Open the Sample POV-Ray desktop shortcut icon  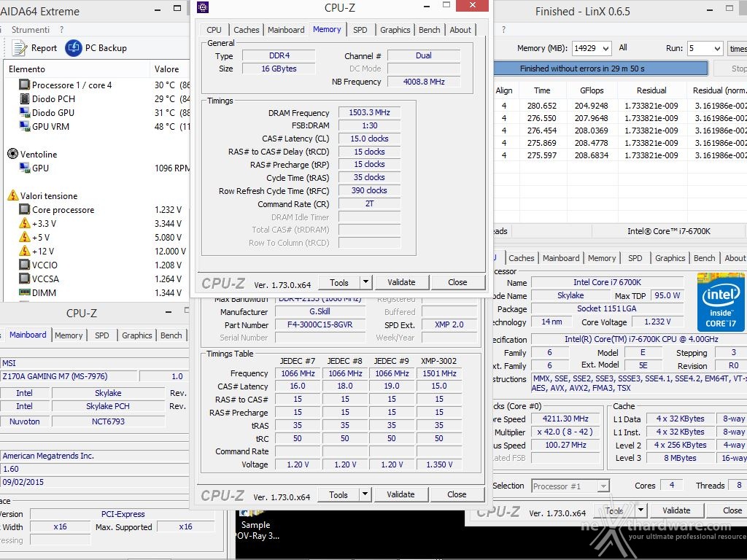[x=251, y=514]
